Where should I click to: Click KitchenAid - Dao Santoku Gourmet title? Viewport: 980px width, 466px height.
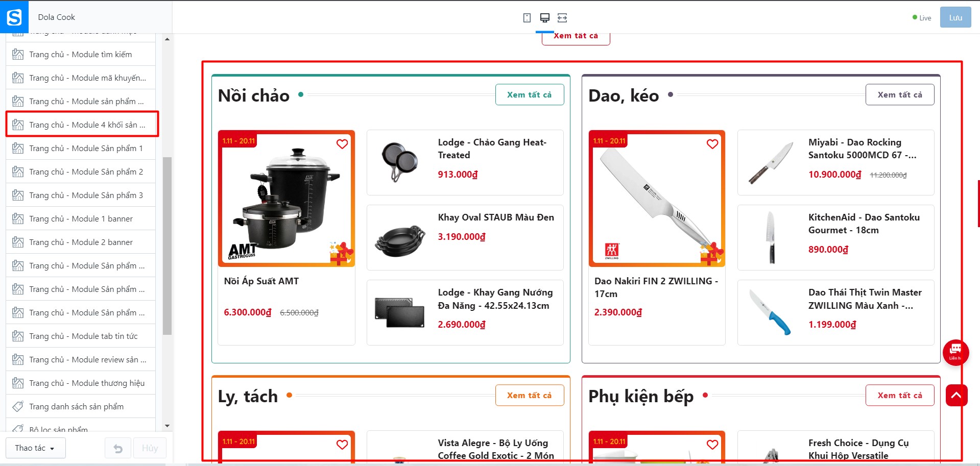[x=864, y=224]
